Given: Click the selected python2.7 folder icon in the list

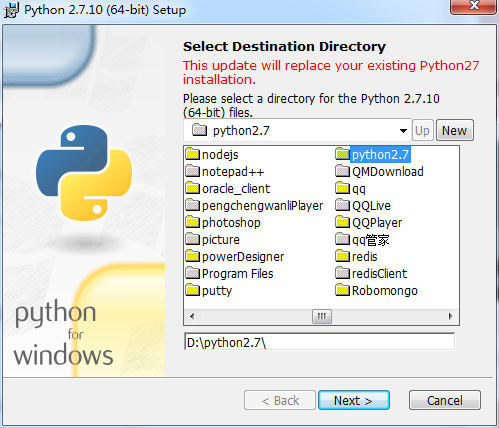Looking at the screenshot, I should [x=342, y=154].
